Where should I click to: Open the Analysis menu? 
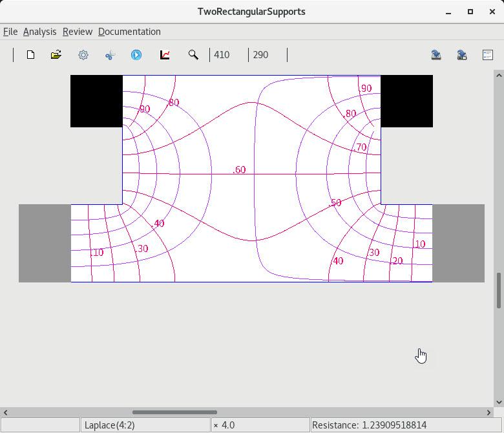(x=39, y=32)
